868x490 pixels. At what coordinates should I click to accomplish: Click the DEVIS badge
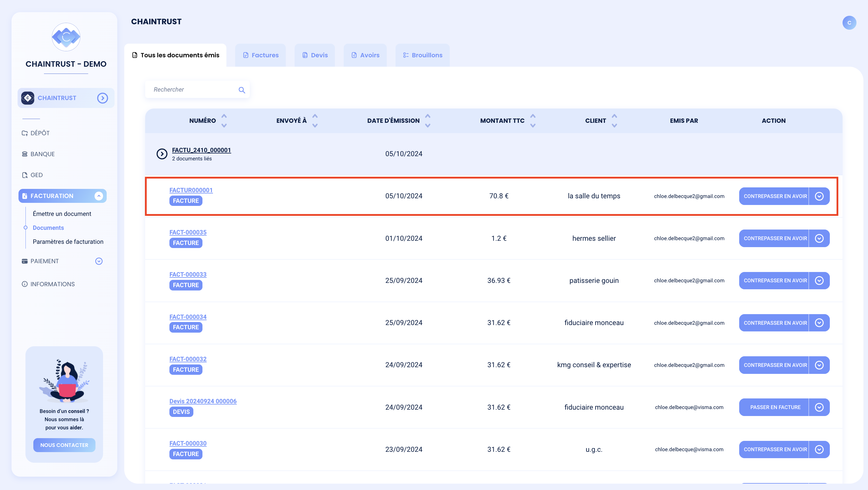point(181,412)
